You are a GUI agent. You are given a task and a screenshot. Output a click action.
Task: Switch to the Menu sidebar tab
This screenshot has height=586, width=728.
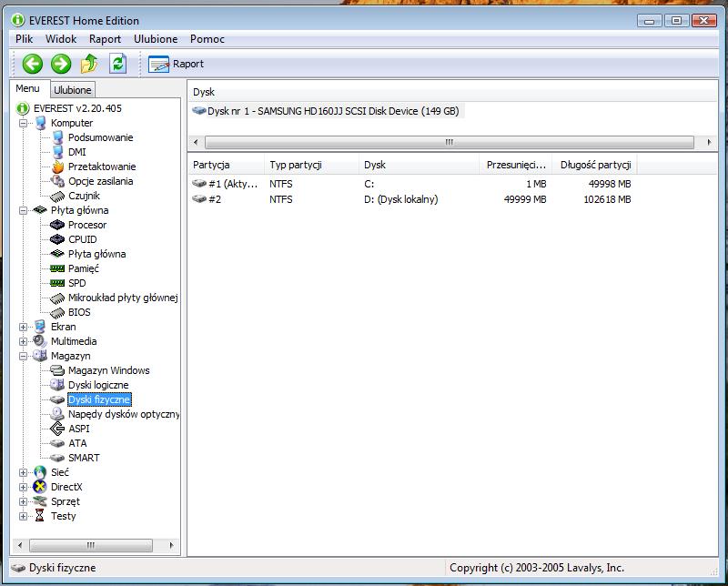point(28,88)
